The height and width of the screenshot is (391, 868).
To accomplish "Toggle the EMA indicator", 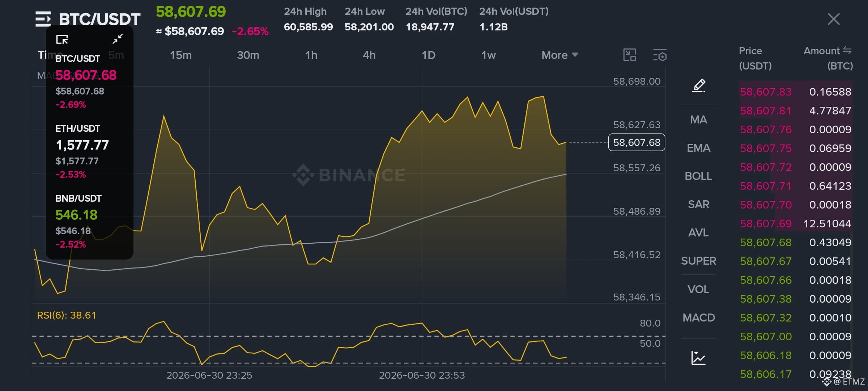I will pos(699,148).
